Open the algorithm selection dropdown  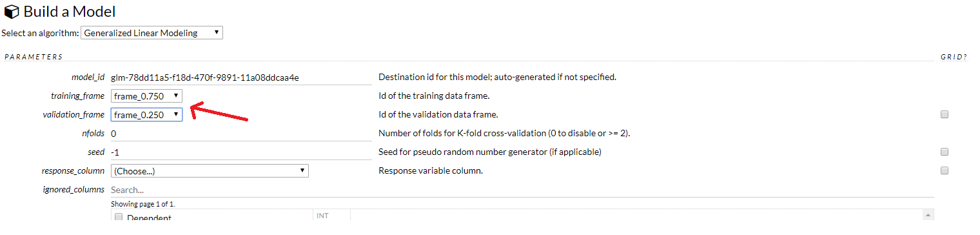pos(152,32)
